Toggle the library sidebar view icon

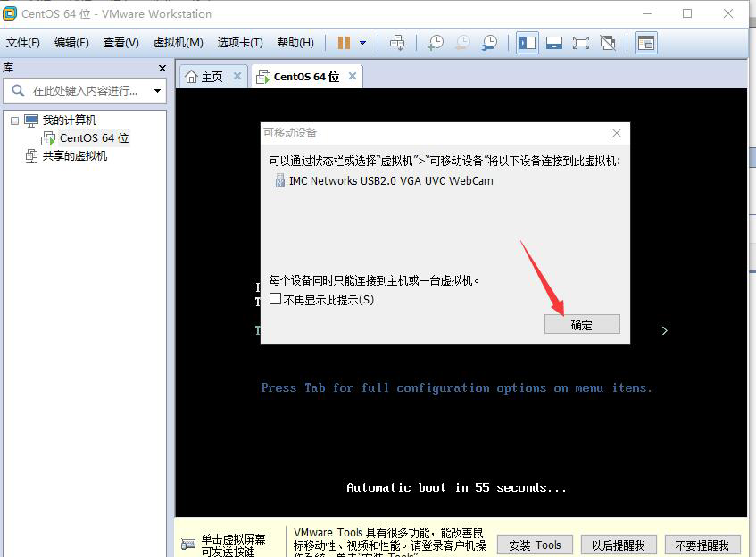pyautogui.click(x=527, y=43)
